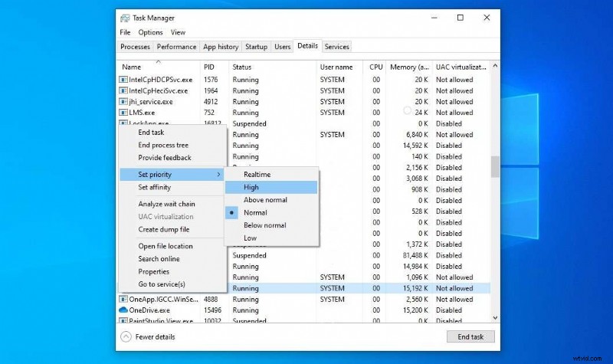Collapse view with Fewer details arrow icon
613x364 pixels.
coord(126,336)
